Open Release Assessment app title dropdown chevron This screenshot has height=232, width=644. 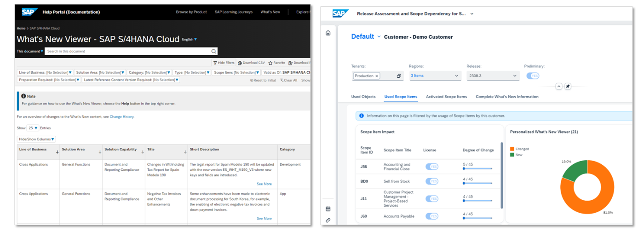[472, 14]
